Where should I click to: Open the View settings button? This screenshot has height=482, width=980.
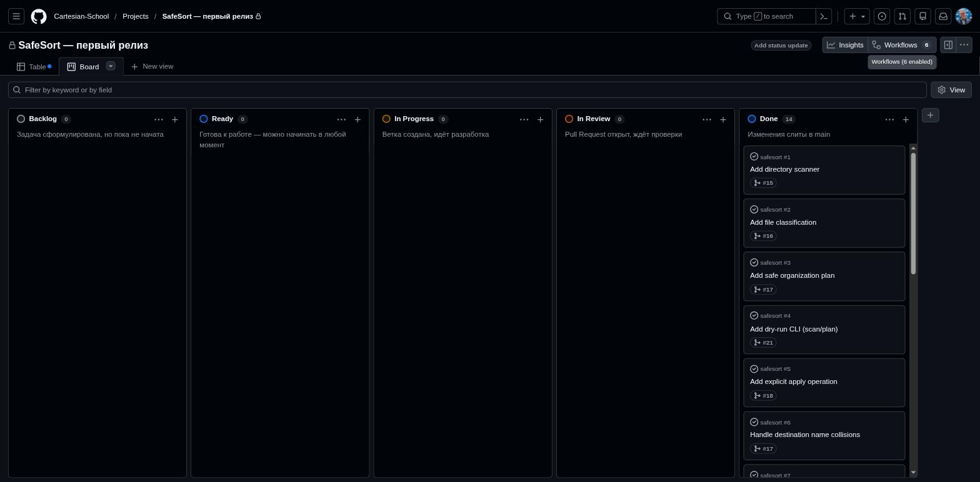pyautogui.click(x=951, y=90)
